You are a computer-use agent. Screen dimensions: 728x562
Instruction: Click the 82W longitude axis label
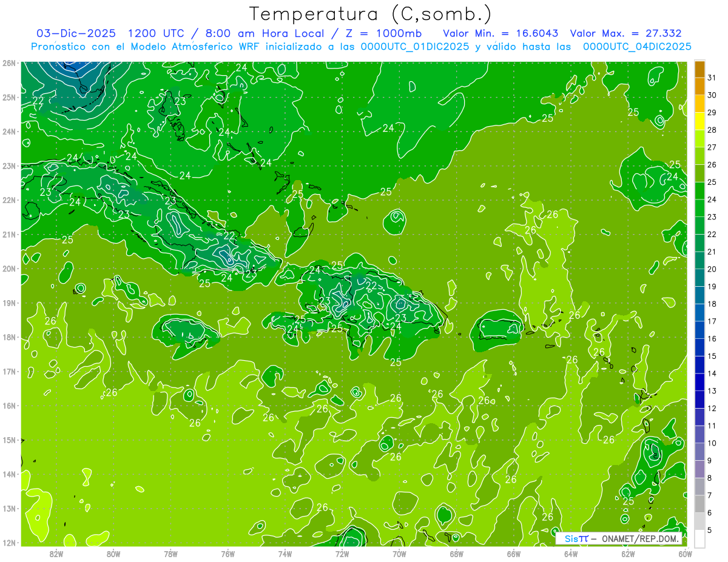coord(56,554)
